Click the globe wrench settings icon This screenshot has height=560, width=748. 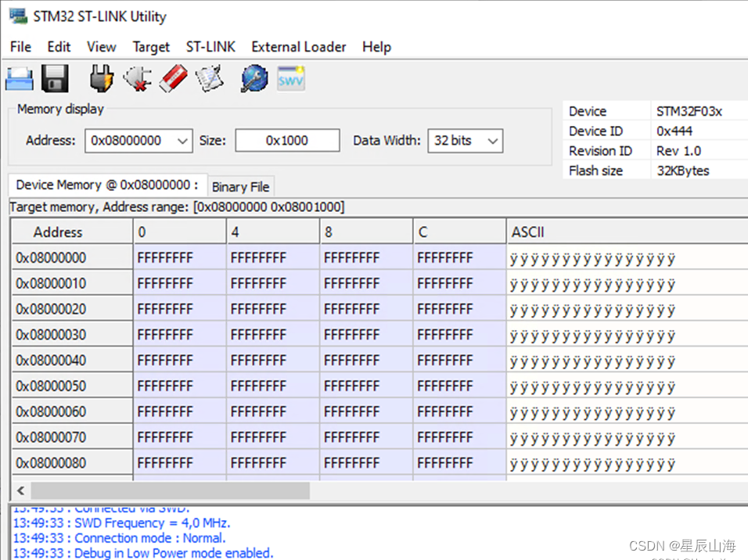254,79
